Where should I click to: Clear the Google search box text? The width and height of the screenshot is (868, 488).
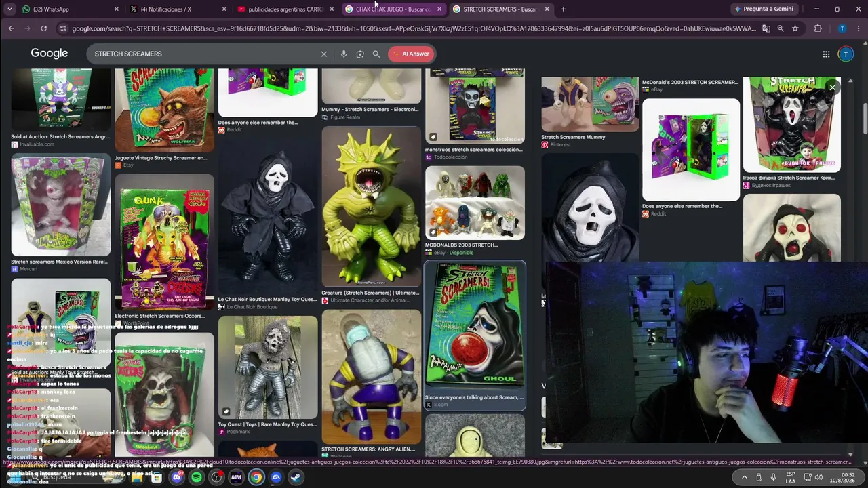[x=323, y=54]
